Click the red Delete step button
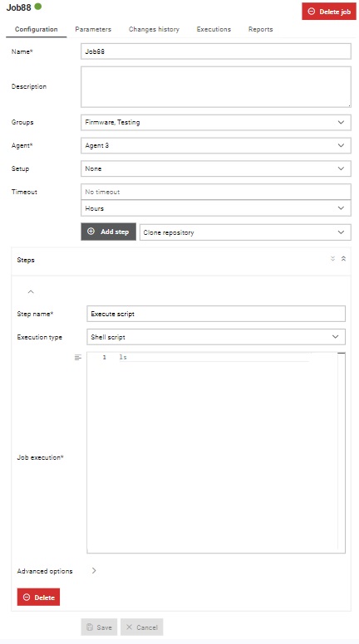359x644 pixels. click(39, 598)
